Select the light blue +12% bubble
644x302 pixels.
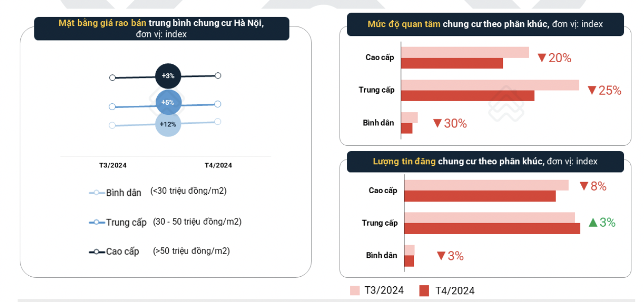coord(168,124)
